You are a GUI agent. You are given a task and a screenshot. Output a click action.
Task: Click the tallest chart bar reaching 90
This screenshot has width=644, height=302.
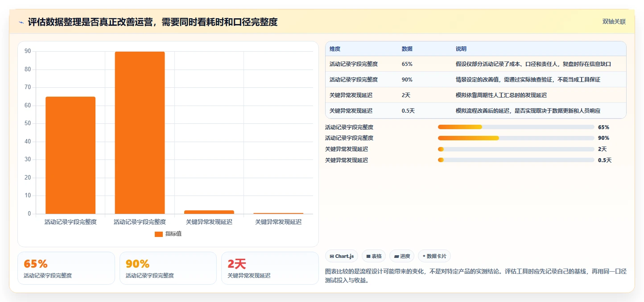[140, 133]
